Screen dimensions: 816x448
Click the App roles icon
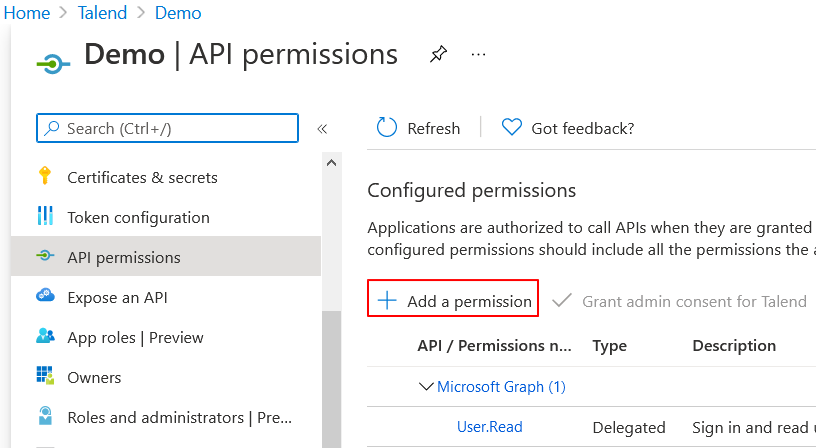pos(45,337)
